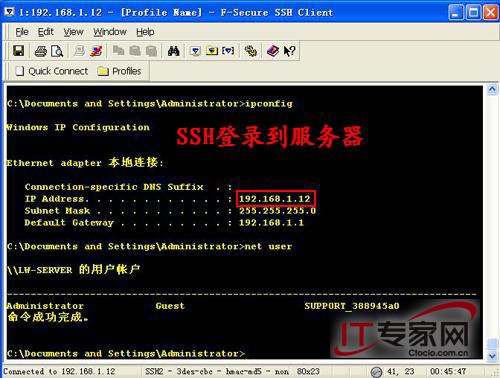The height and width of the screenshot is (378, 500).
Task: Click the bracketed tunnel window icon
Action: click(228, 51)
